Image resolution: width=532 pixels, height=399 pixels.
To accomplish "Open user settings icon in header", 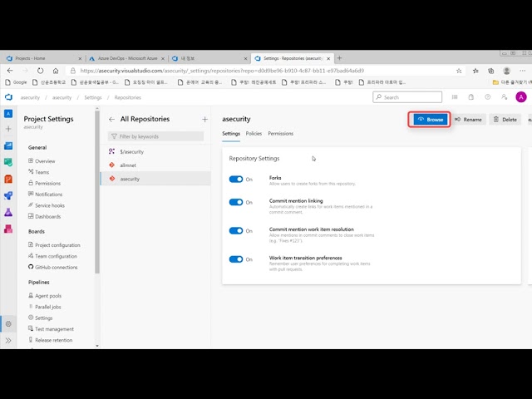I will click(x=505, y=97).
